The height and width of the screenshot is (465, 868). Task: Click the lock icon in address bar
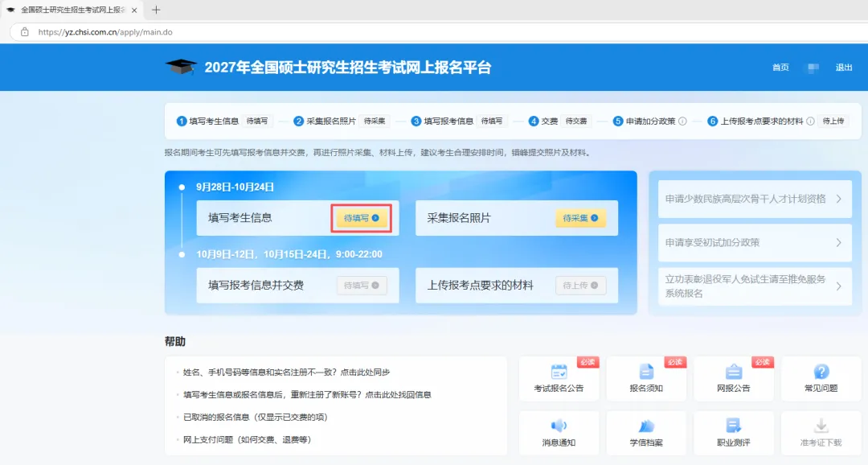[x=24, y=32]
